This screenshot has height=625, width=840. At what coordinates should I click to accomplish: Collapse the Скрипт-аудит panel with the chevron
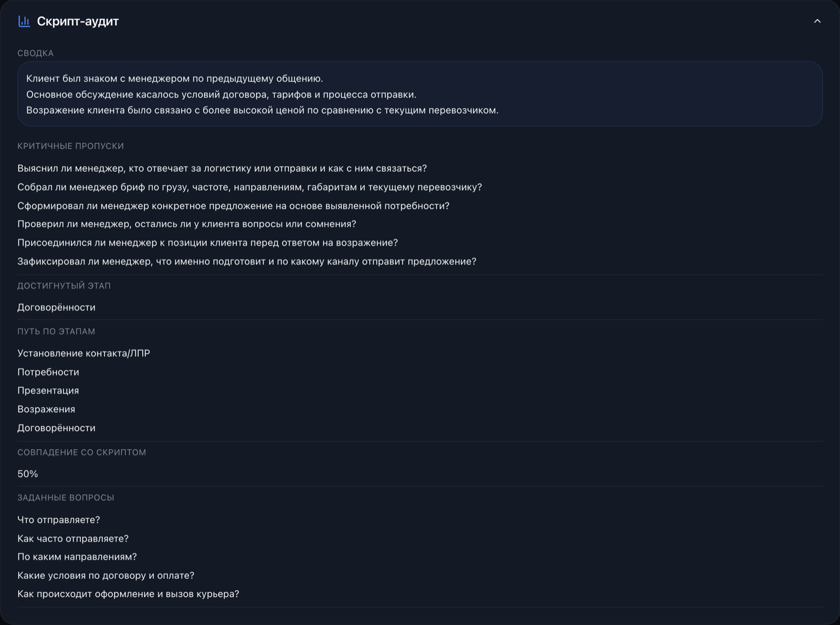[817, 21]
